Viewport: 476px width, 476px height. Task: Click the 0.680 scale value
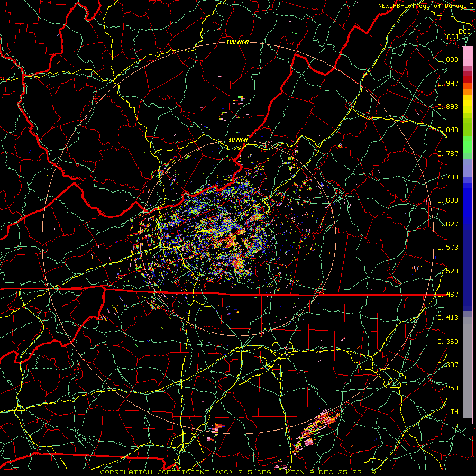448,200
